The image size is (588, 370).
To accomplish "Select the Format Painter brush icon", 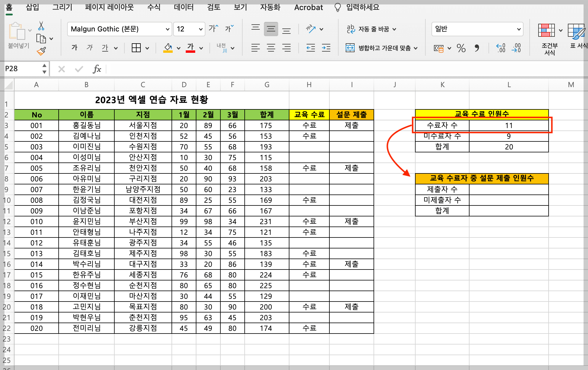I will pos(41,51).
